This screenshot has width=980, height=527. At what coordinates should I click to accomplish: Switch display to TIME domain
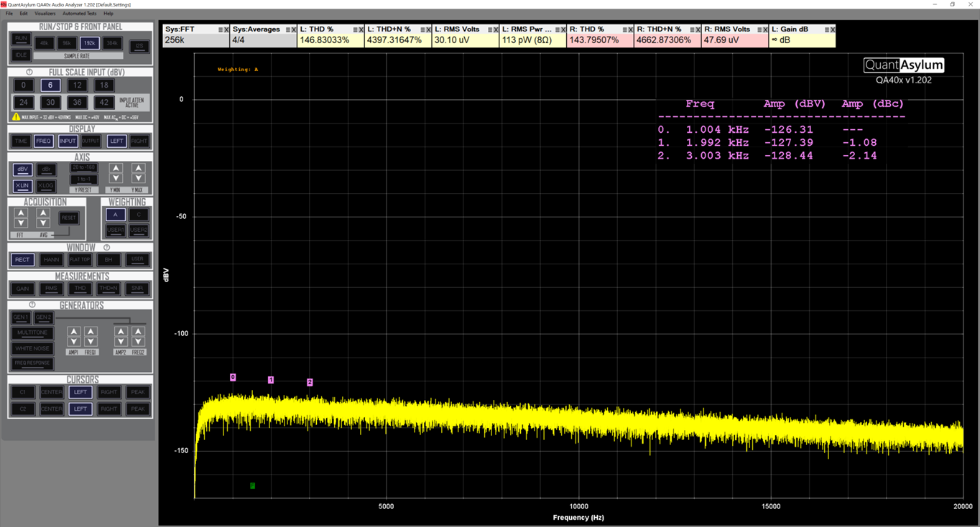21,141
